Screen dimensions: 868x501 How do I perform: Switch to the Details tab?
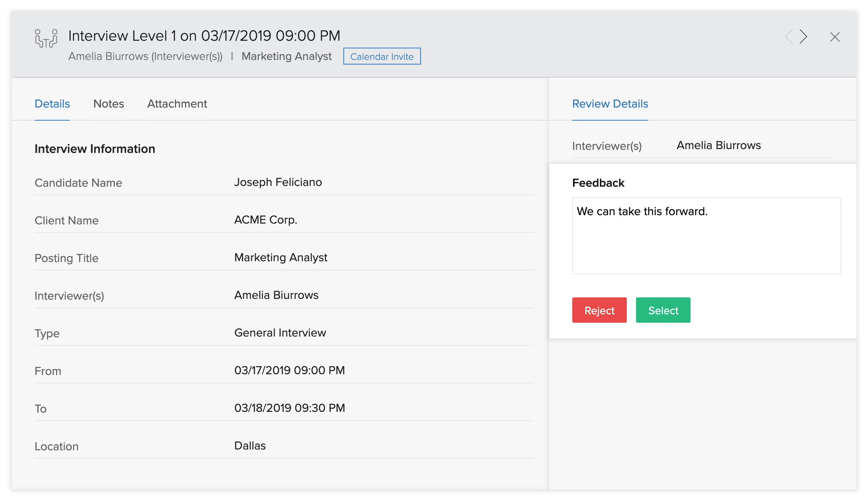click(52, 104)
